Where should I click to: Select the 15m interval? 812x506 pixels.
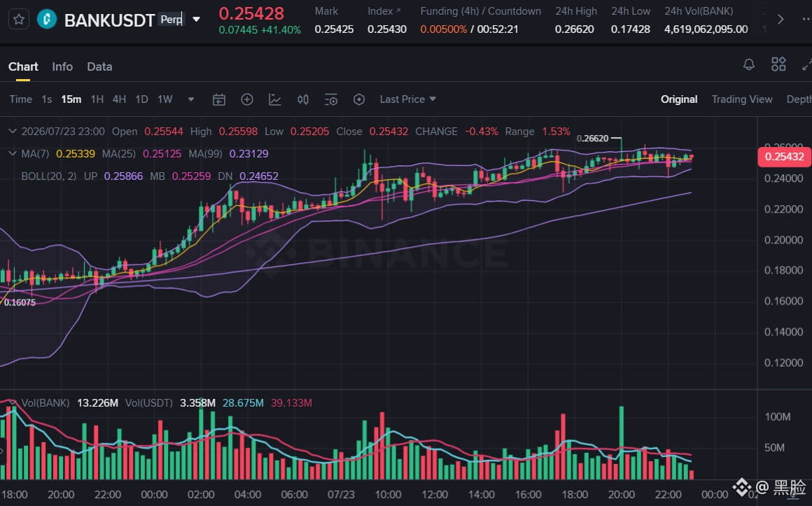(71, 99)
